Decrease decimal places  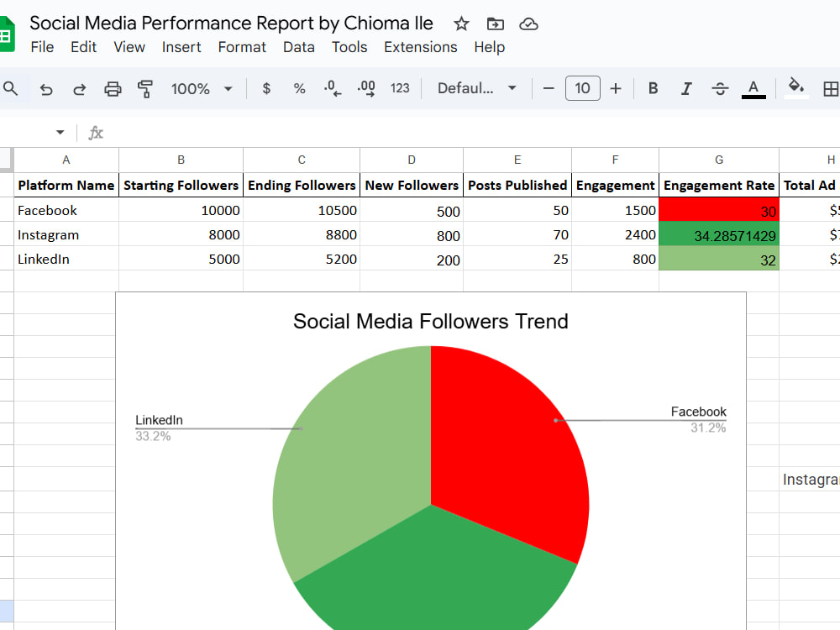tap(332, 88)
